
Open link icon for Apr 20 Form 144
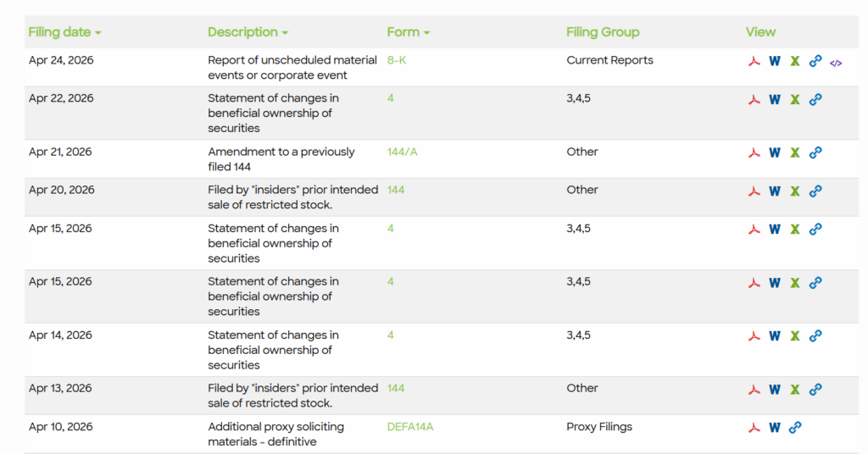point(815,191)
